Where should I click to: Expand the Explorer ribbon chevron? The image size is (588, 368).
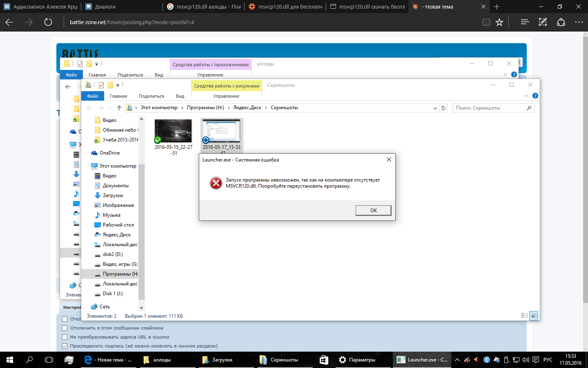point(526,96)
